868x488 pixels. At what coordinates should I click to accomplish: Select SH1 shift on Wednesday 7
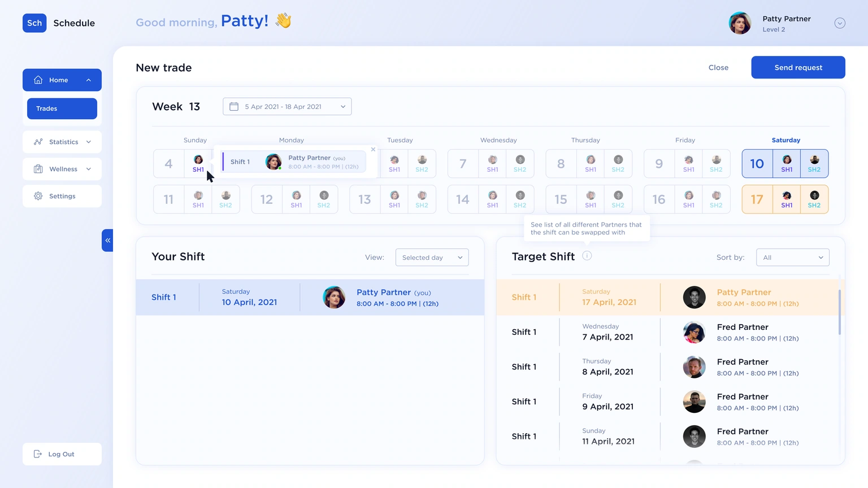coord(493,164)
